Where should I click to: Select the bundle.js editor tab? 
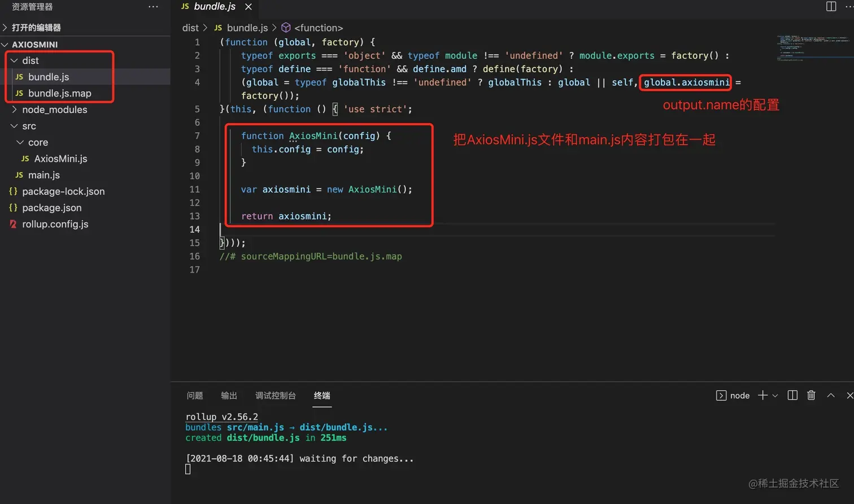coord(215,7)
